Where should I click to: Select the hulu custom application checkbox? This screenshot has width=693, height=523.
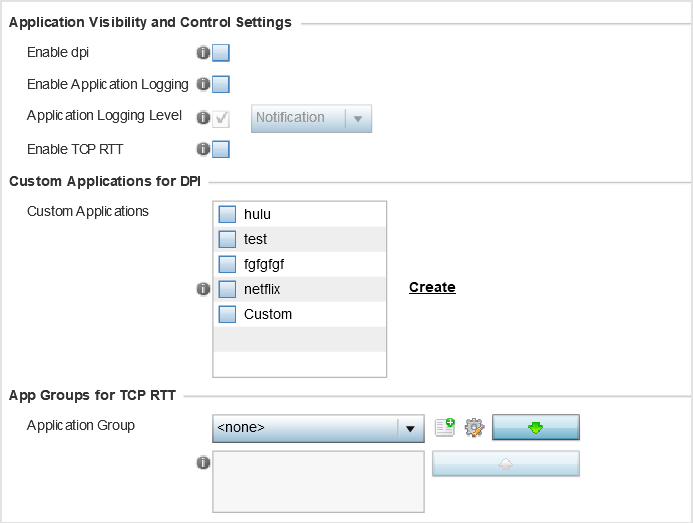pos(227,214)
